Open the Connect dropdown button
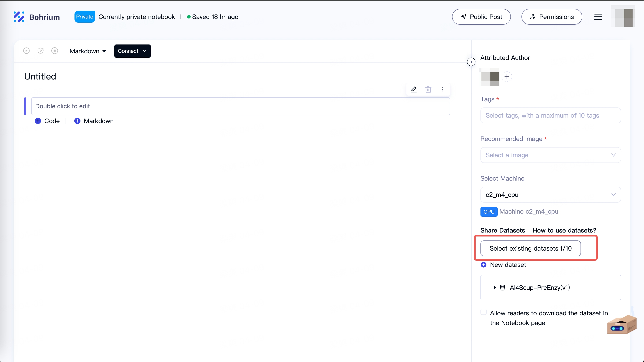The width and height of the screenshot is (644, 362). tap(132, 51)
